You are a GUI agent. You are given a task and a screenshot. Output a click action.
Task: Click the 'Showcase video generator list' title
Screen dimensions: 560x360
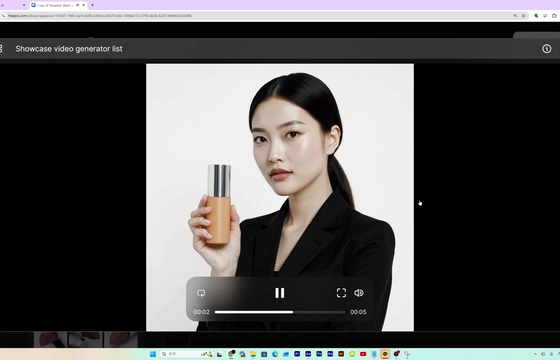[x=69, y=49]
